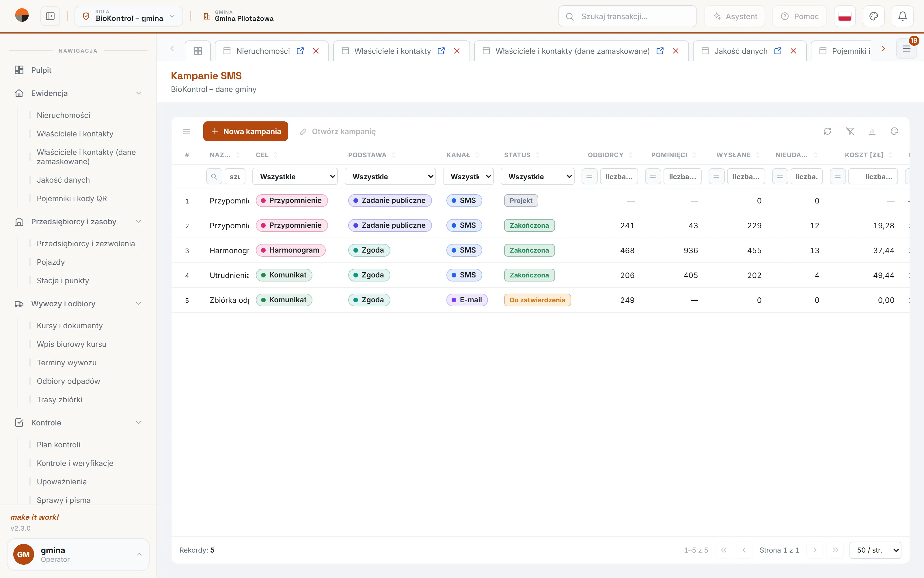Open table appearance palette icon

894,131
